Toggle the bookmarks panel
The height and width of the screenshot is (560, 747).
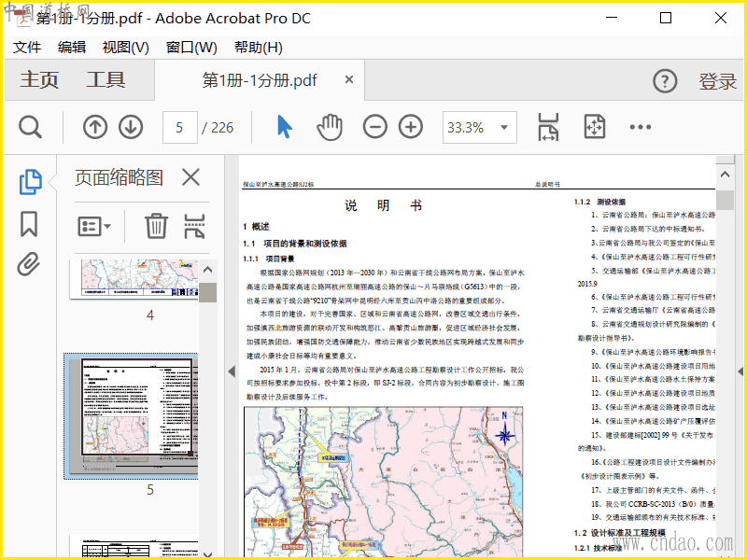pos(29,224)
